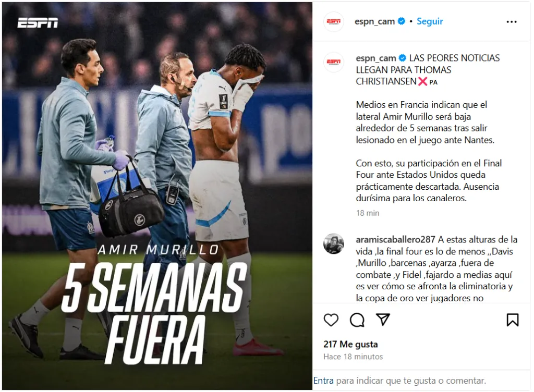Click the 18 min caption timestamp
The image size is (534, 392).
coord(368,213)
